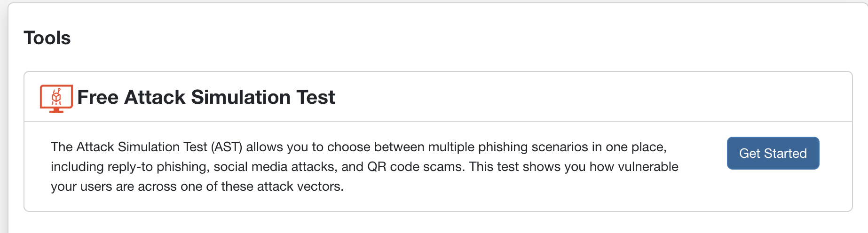Click the Tools section heading
The image size is (868, 233).
click(47, 38)
